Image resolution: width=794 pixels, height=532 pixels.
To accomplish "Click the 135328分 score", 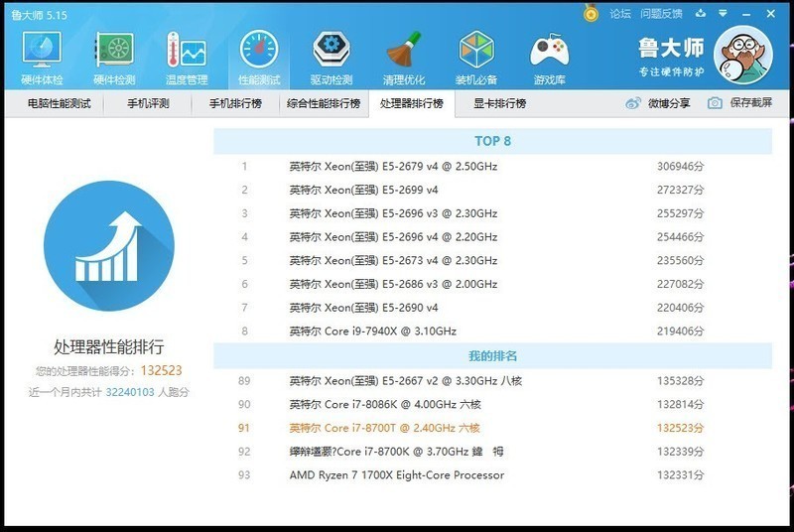I will click(x=680, y=381).
